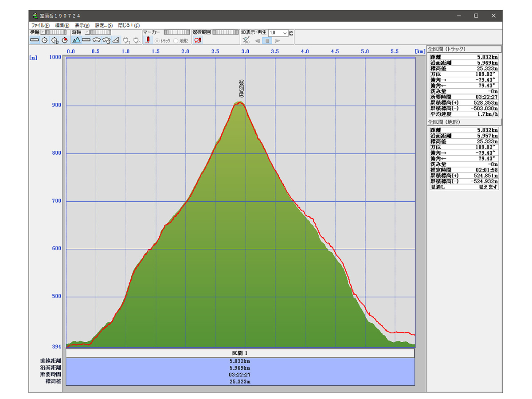This screenshot has height=399, width=532.
Task: Open the 3D playback speed dropdown
Action: (285, 33)
